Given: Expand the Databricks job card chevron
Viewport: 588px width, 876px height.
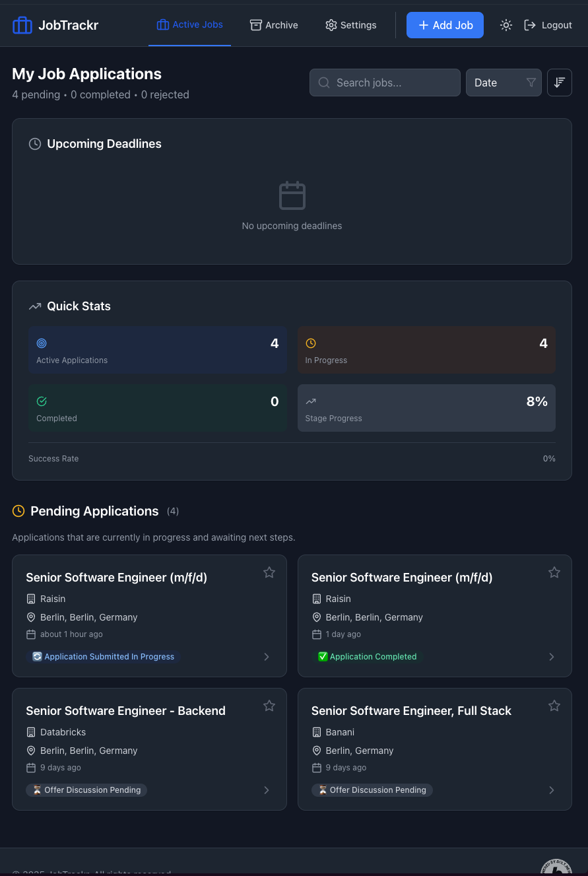Looking at the screenshot, I should tap(267, 790).
